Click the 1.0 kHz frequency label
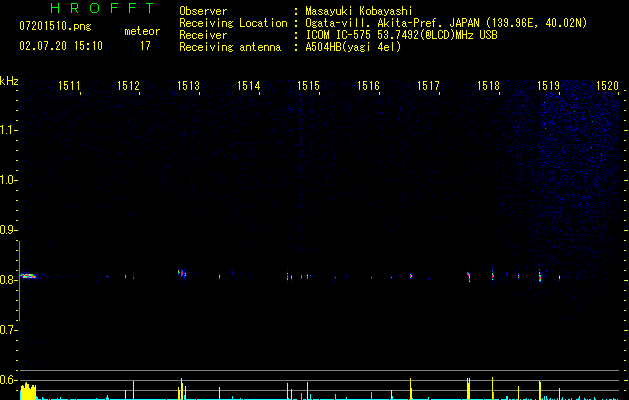This screenshot has width=629, height=400. [x=7, y=180]
